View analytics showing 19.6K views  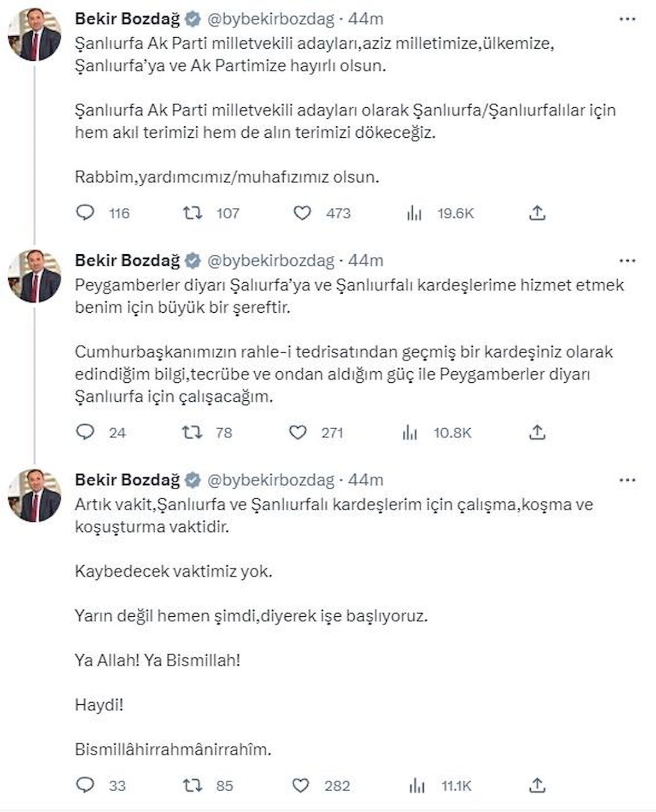414,213
